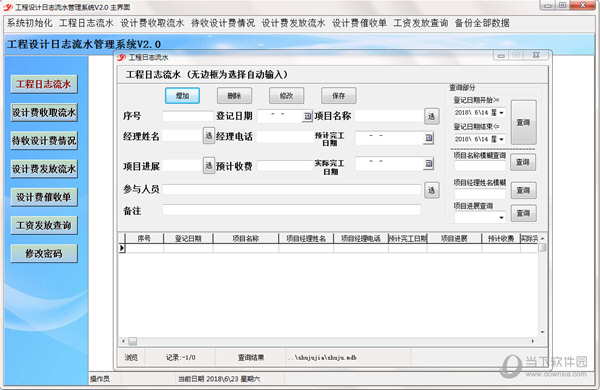The width and height of the screenshot is (600, 390).
Task: Click 查询 button beside 项目经理姓名模糊
Action: click(x=523, y=190)
